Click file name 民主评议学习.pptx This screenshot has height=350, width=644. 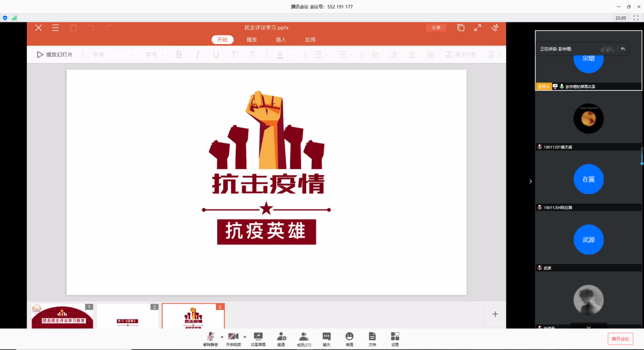point(266,27)
